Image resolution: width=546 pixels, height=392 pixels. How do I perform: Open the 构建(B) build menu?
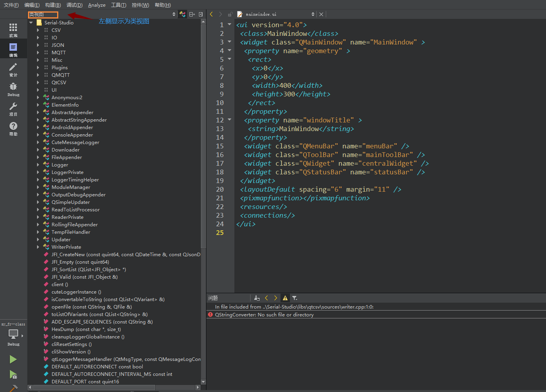(53, 5)
